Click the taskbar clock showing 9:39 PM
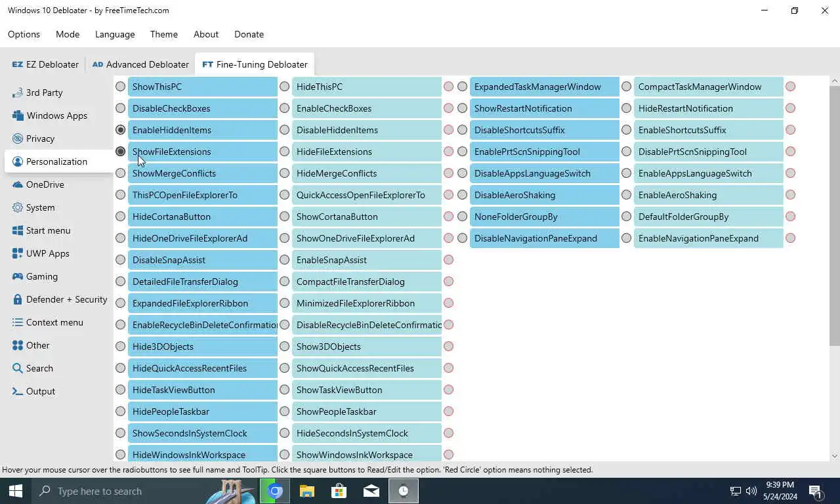 (780, 491)
